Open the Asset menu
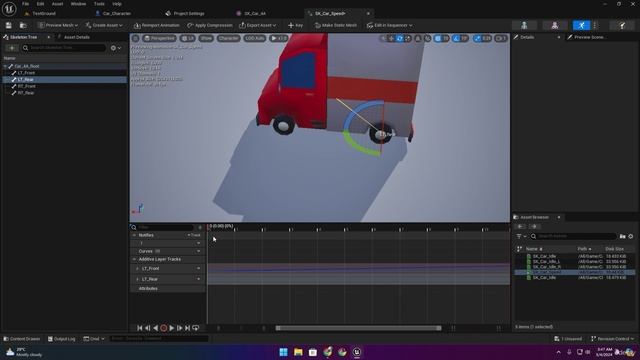The image size is (640, 360). pos(57,4)
